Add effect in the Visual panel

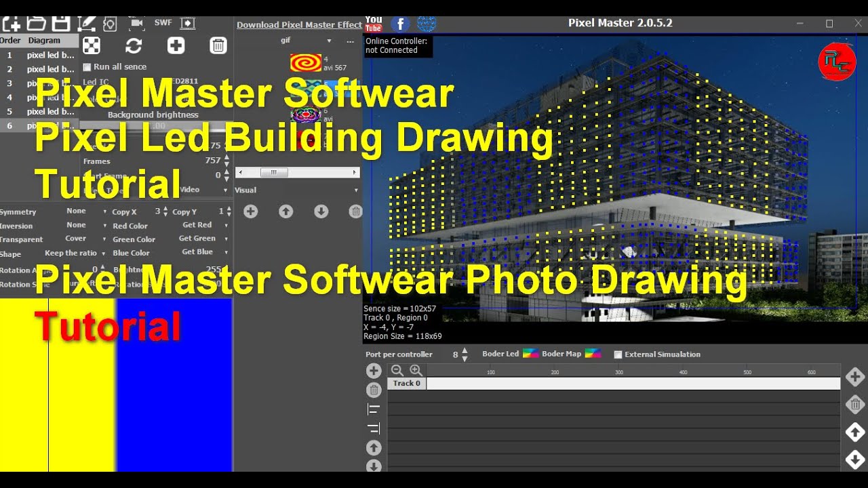[x=251, y=211]
